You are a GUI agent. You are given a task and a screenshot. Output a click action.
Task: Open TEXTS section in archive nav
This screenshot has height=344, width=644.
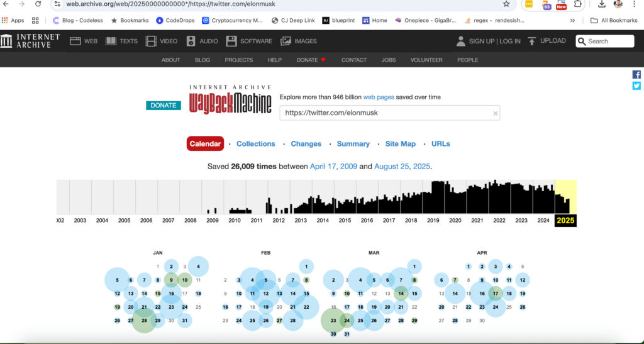[x=121, y=41]
